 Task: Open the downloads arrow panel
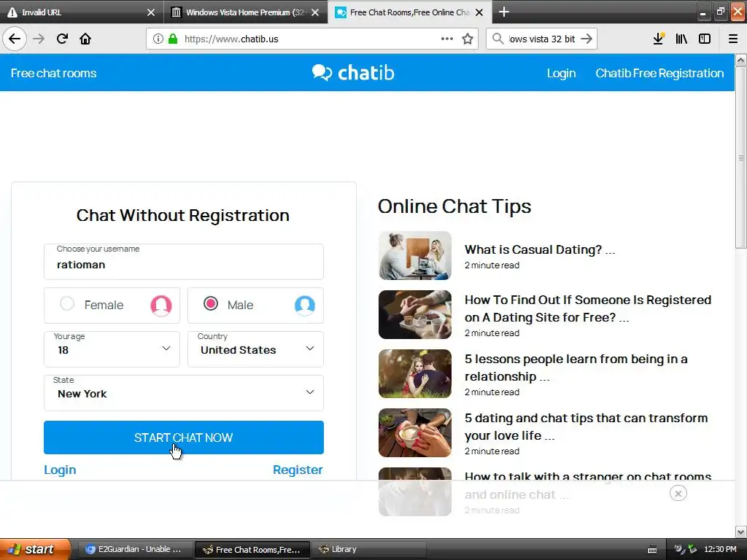[x=659, y=39]
